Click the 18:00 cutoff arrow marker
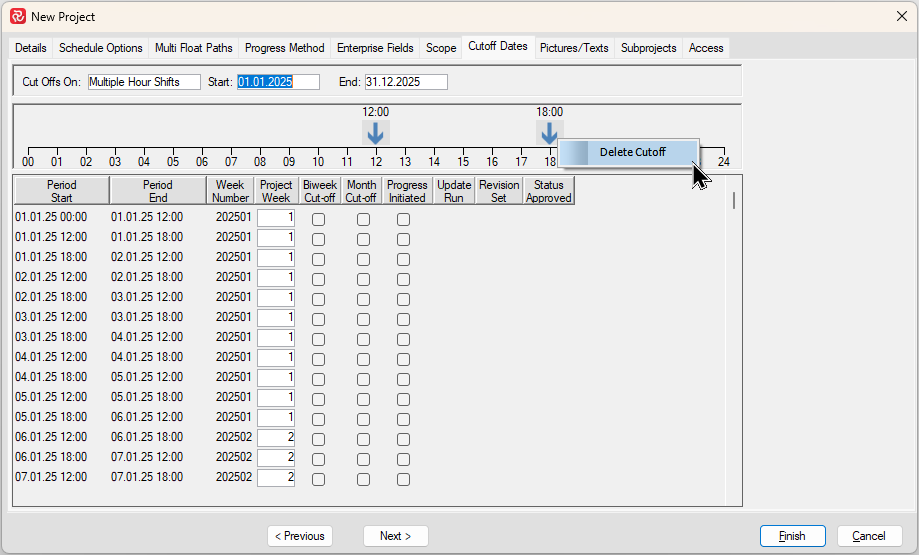The image size is (919, 555). coord(549,133)
